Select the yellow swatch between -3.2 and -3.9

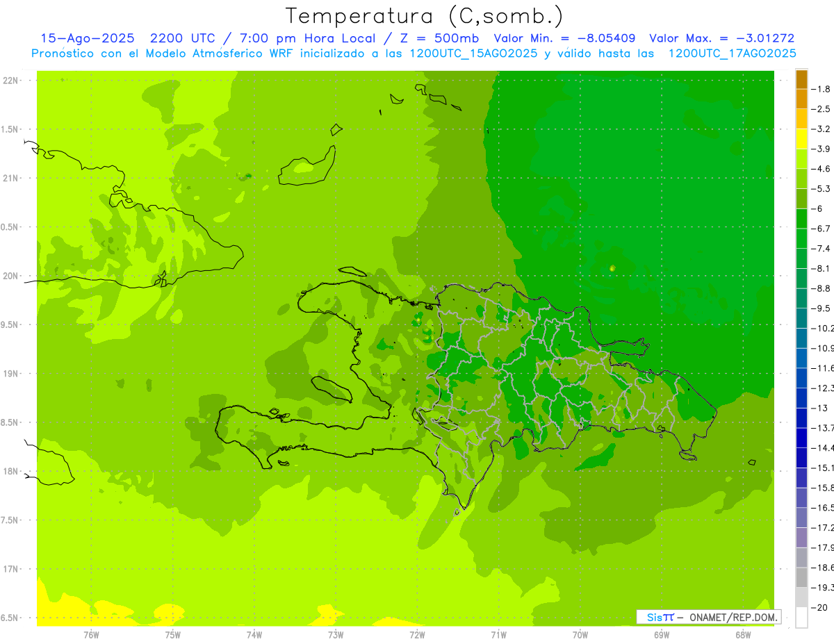tap(801, 139)
